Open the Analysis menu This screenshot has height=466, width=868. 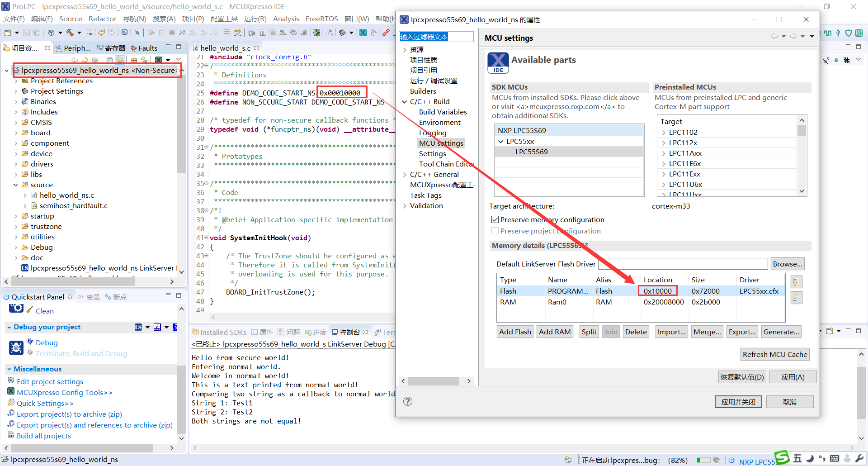tap(286, 19)
